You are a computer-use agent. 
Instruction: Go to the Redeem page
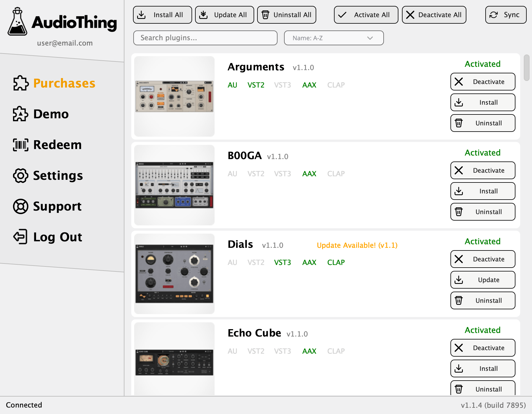(x=47, y=145)
